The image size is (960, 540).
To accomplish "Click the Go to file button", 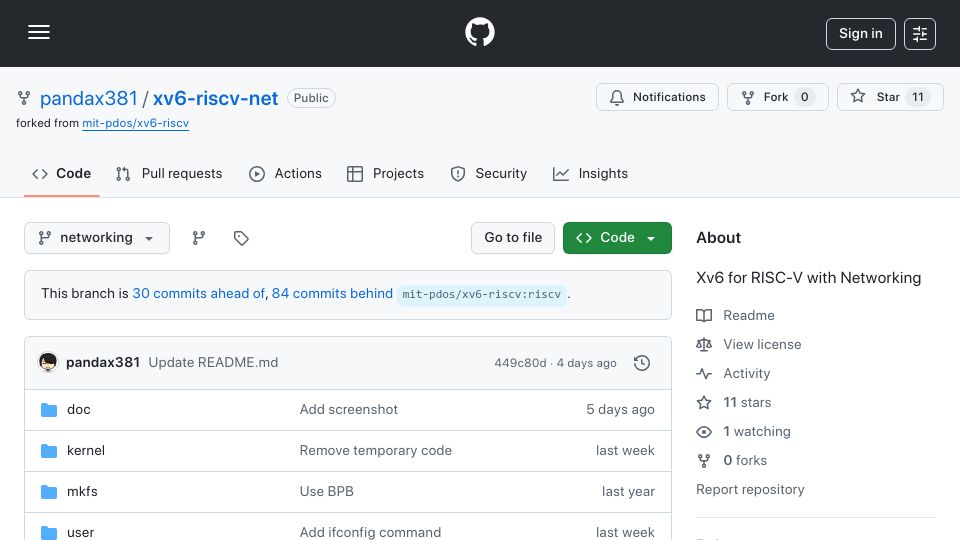I will pos(513,238).
